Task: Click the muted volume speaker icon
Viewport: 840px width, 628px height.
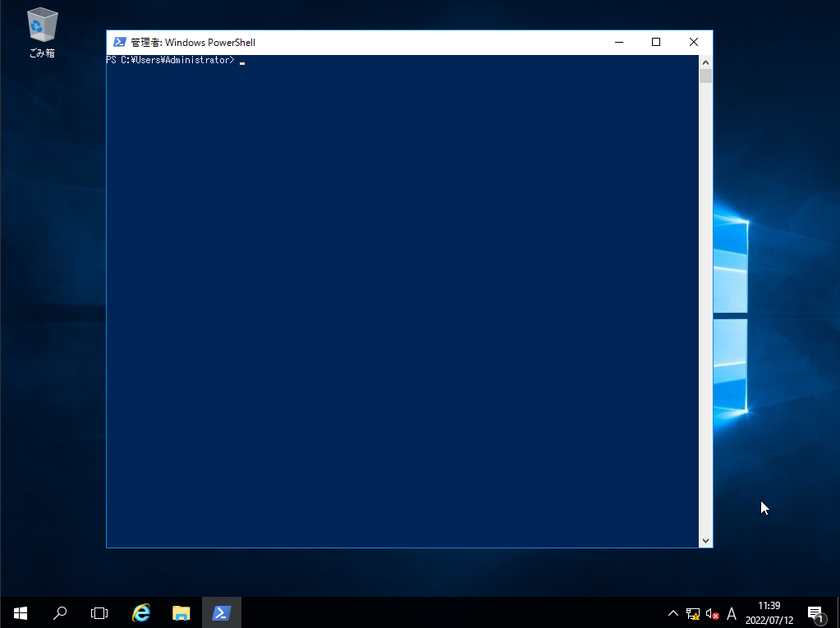Action: point(712,613)
